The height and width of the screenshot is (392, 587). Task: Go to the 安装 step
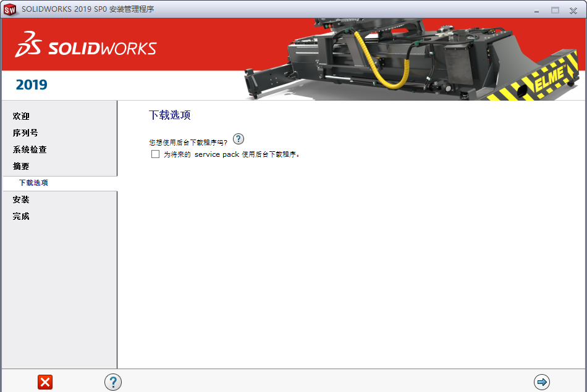click(x=21, y=199)
